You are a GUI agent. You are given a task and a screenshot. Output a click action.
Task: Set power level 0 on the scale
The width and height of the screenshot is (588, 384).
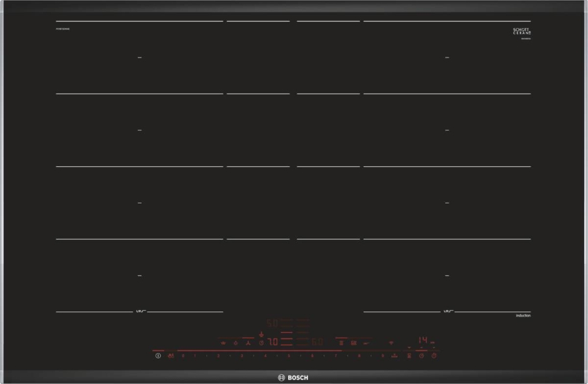pos(183,356)
